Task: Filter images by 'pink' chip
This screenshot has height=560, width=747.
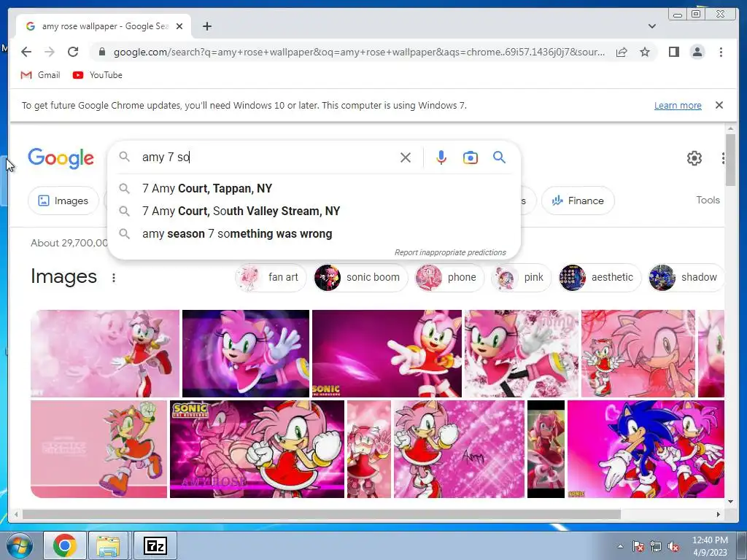Action: pos(521,277)
